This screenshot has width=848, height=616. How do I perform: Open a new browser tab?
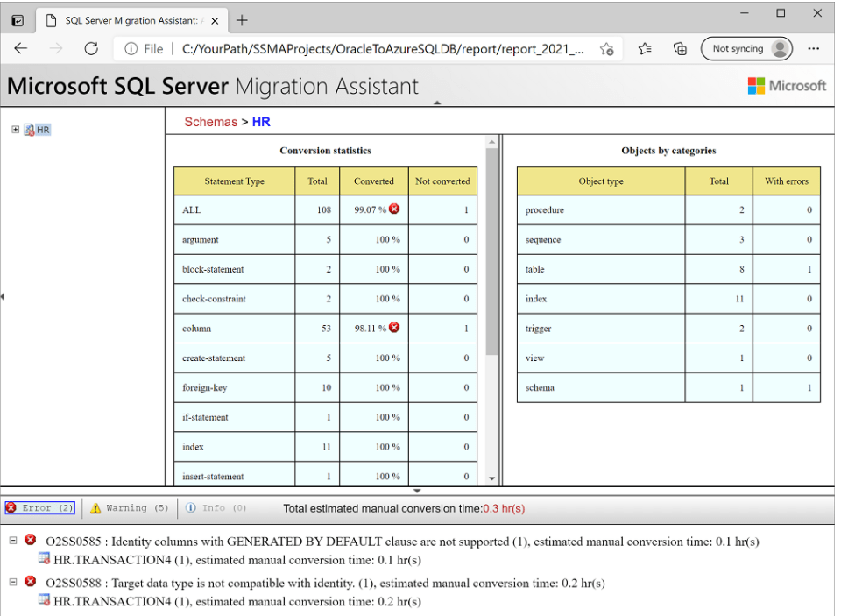click(x=243, y=20)
